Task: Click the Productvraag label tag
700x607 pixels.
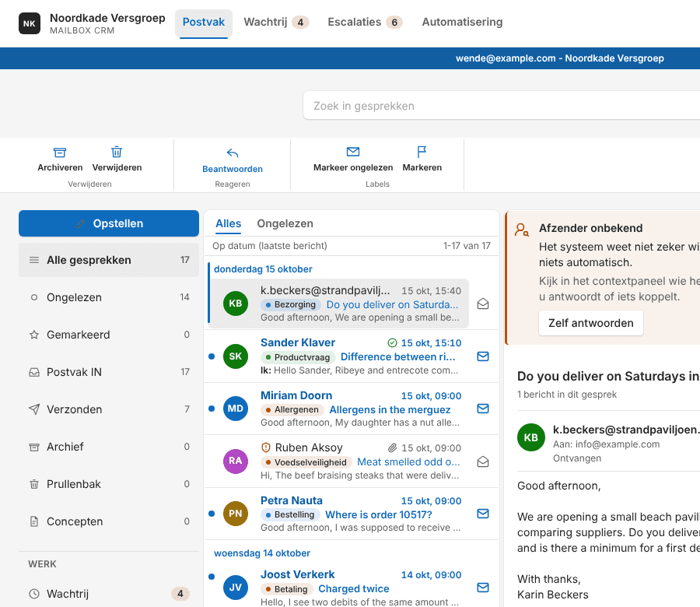Action: 298,357
